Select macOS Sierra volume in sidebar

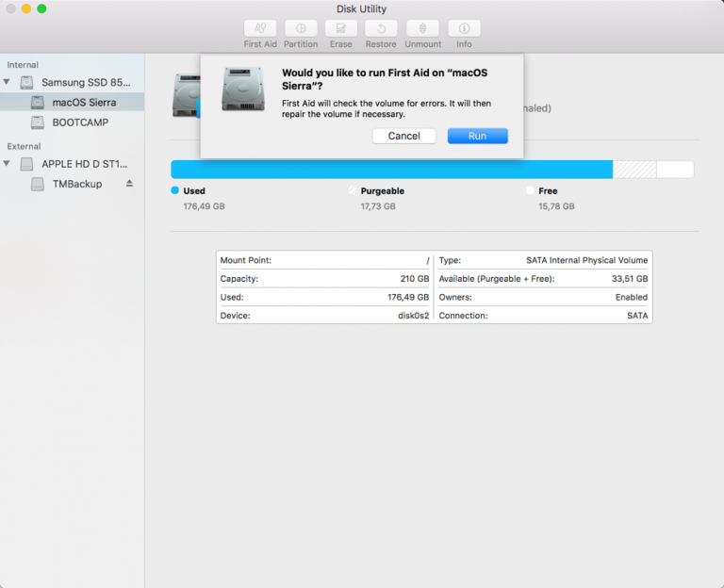[72, 102]
